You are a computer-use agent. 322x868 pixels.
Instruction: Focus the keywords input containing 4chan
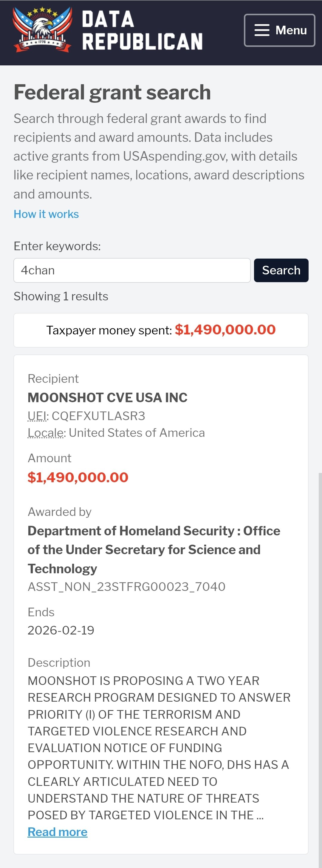point(132,270)
